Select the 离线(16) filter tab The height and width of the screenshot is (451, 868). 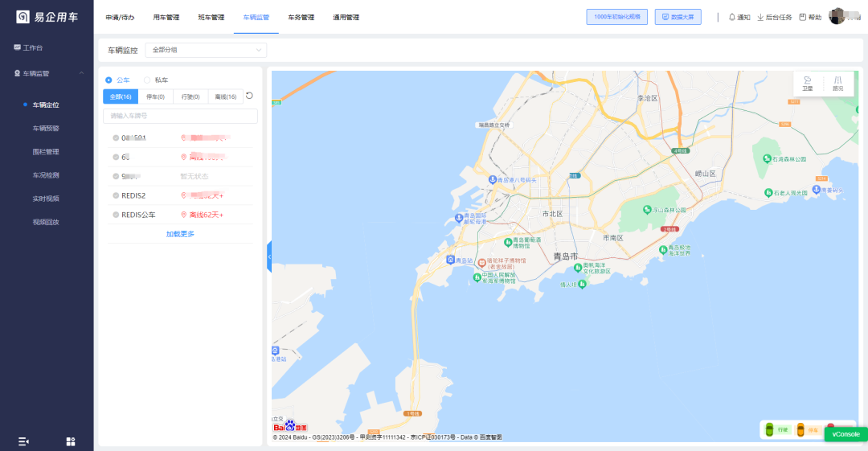point(225,97)
